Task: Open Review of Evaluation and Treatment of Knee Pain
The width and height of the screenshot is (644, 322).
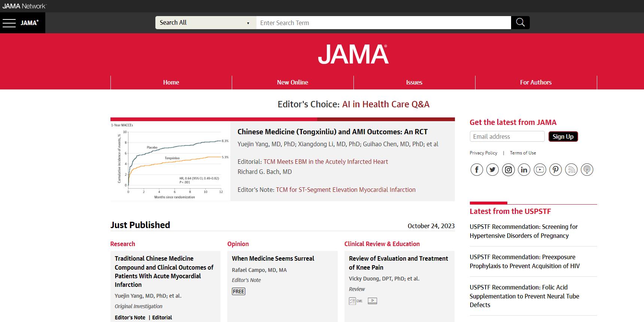Action: (x=398, y=263)
